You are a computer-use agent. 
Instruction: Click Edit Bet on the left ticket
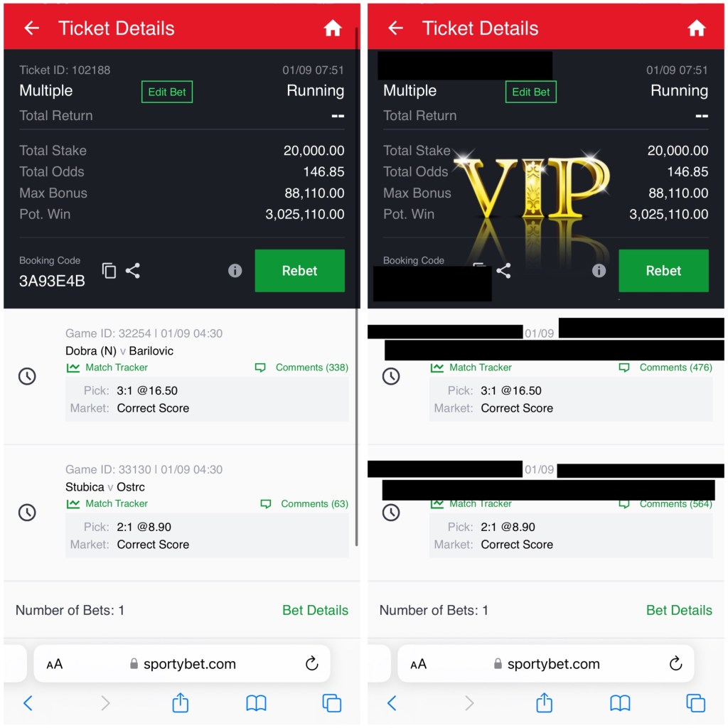[x=166, y=92]
